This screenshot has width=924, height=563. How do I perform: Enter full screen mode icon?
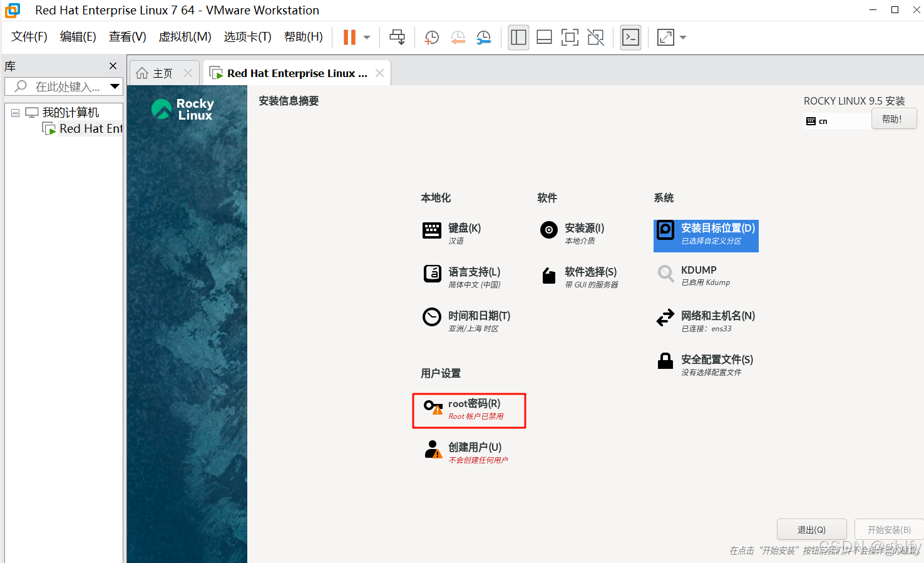point(570,38)
